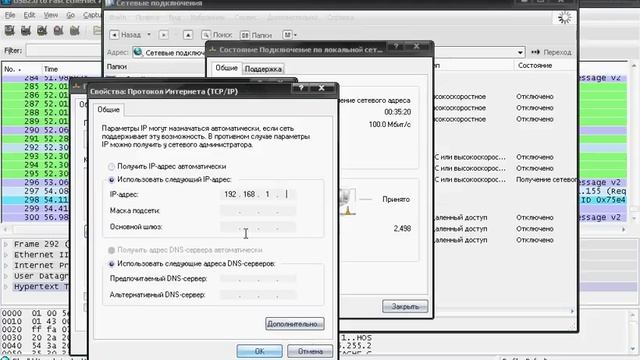Image resolution: width=640 pixels, height=360 pixels.
Task: Click the up-folder arrow in Сетевые подключения toolbar
Action: (188, 35)
